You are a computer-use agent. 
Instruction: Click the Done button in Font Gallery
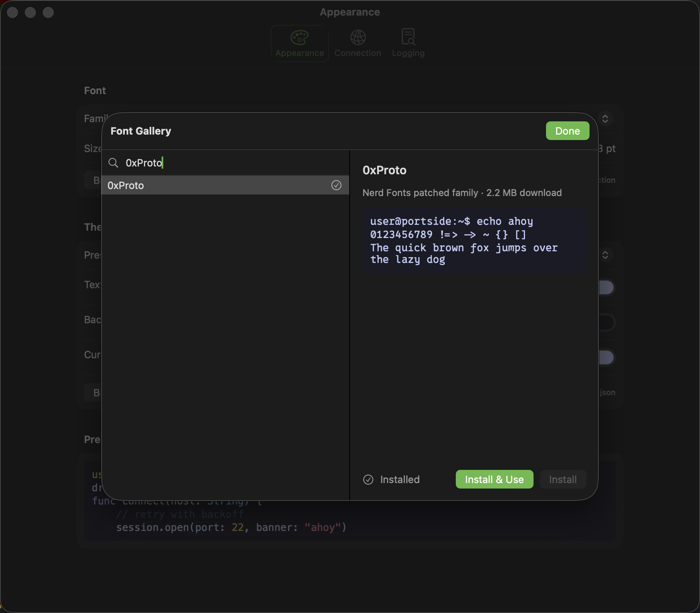coord(567,131)
